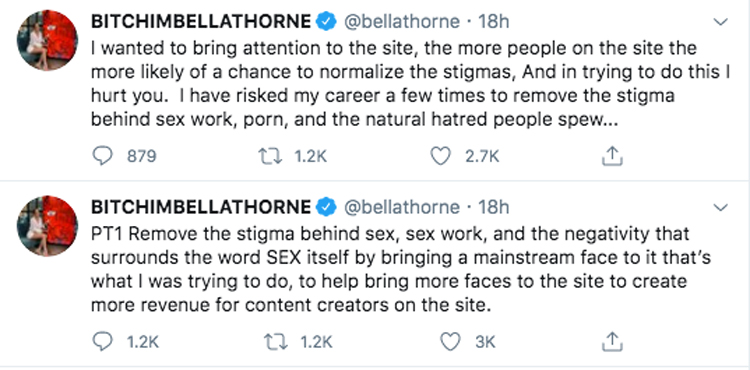Open the 18h timestamp of first tweet

pyautogui.click(x=494, y=22)
